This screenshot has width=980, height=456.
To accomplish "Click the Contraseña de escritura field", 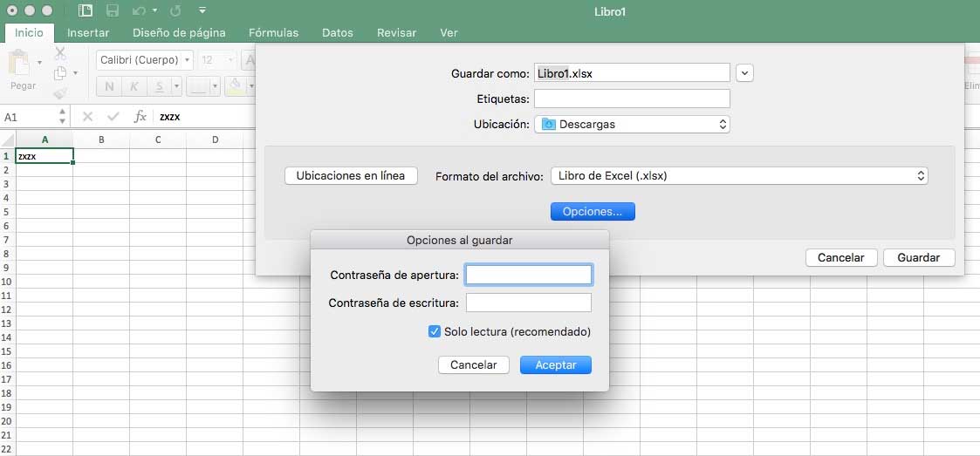I will pyautogui.click(x=529, y=303).
